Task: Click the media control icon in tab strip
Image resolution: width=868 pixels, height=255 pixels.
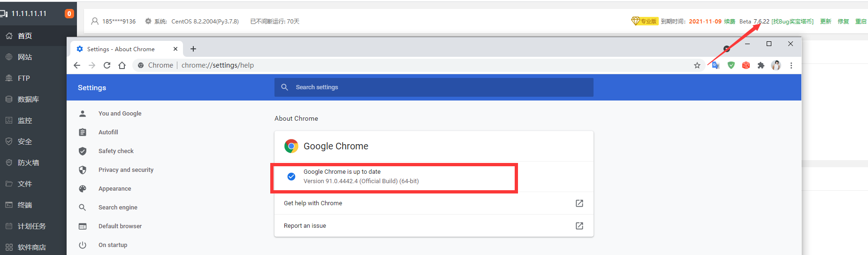Action: pyautogui.click(x=726, y=49)
